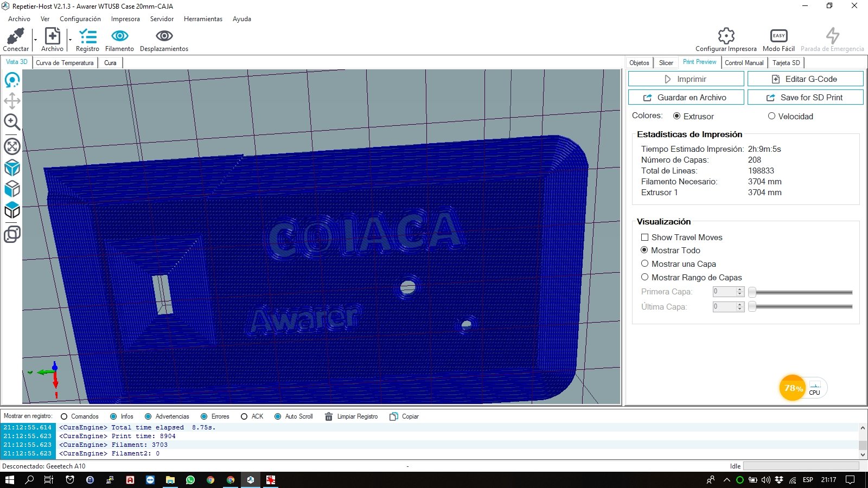Open the Ayuda menu
868x488 pixels.
coord(242,19)
